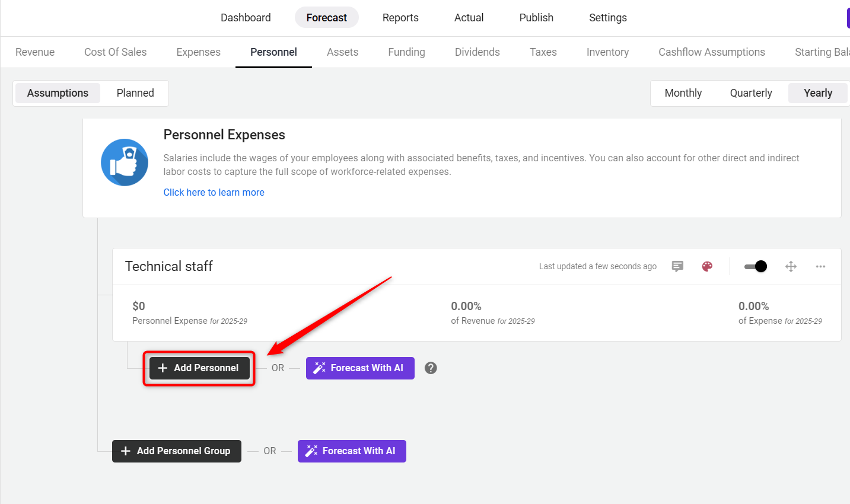Switch view to Quarterly
850x504 pixels.
(751, 93)
